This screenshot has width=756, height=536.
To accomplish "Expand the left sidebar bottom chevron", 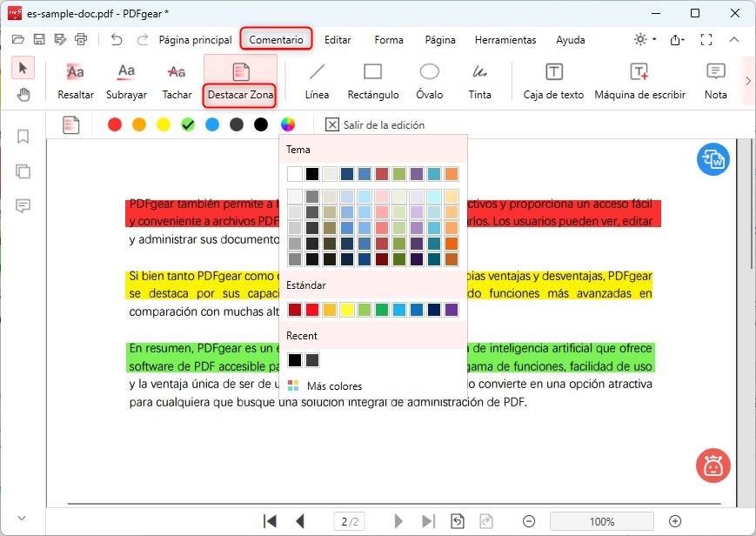I will [x=22, y=518].
